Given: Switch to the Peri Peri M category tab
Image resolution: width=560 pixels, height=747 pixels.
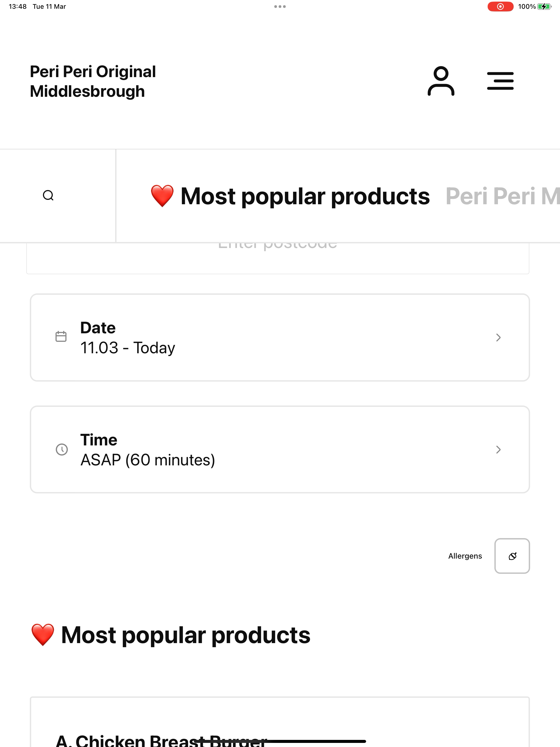Looking at the screenshot, I should click(x=503, y=196).
